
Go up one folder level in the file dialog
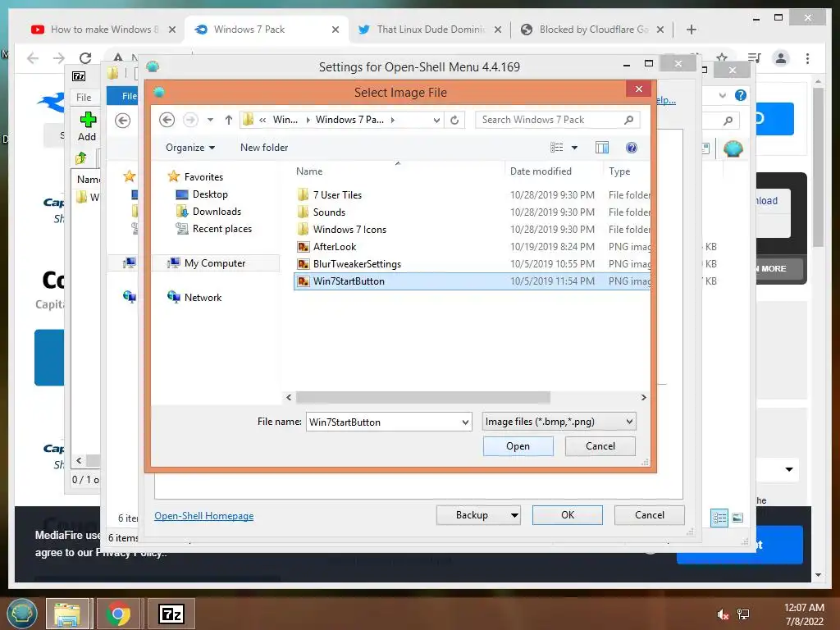pyautogui.click(x=229, y=120)
